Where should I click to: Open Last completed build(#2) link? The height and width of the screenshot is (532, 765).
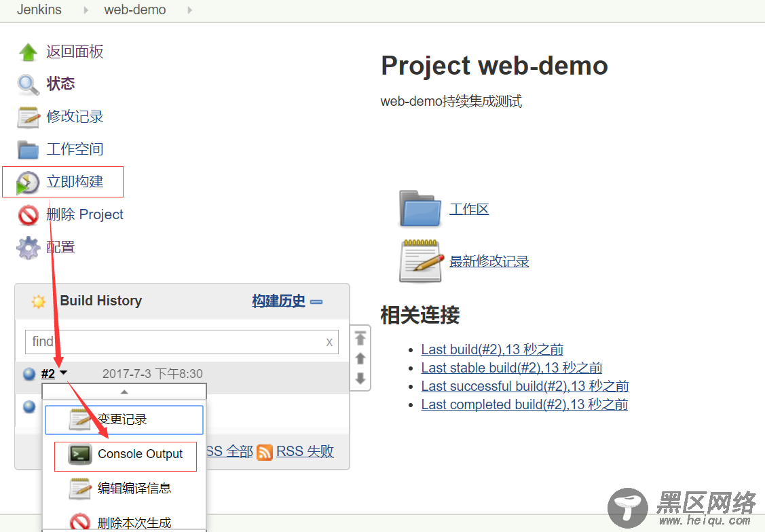525,404
